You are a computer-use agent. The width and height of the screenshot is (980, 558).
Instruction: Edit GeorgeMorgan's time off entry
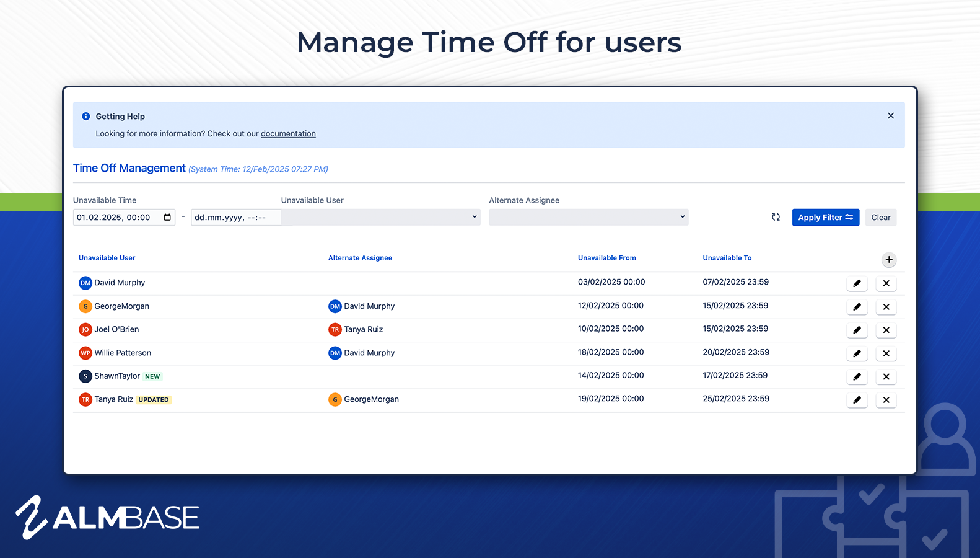(857, 307)
